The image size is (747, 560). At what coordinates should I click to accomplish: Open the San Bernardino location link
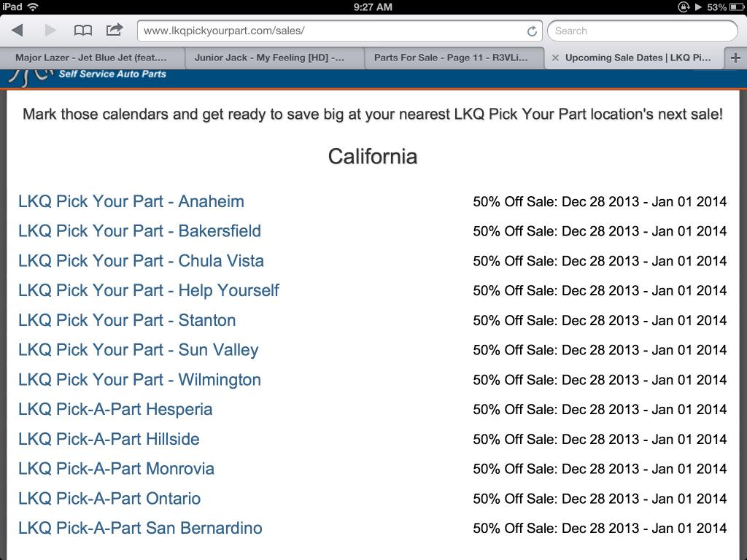(140, 529)
